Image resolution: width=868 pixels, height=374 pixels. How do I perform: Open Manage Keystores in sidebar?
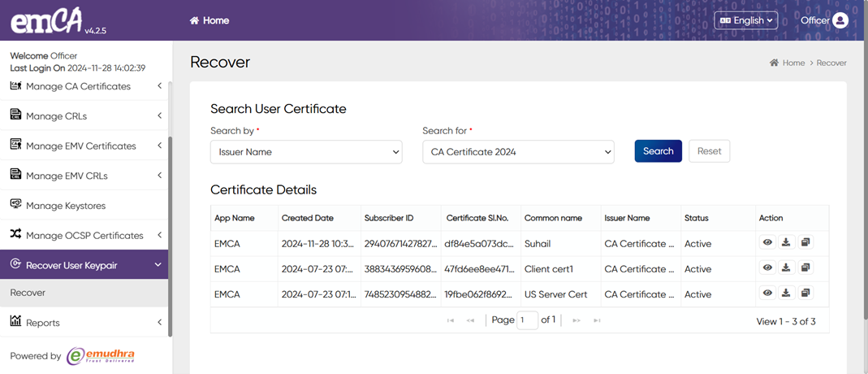[x=66, y=206]
